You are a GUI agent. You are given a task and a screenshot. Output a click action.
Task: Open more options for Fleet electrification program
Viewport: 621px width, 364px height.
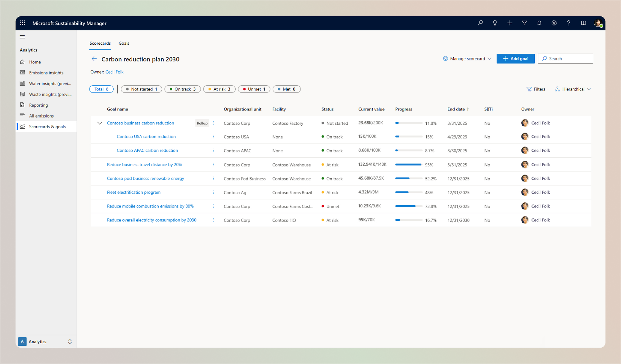click(213, 192)
